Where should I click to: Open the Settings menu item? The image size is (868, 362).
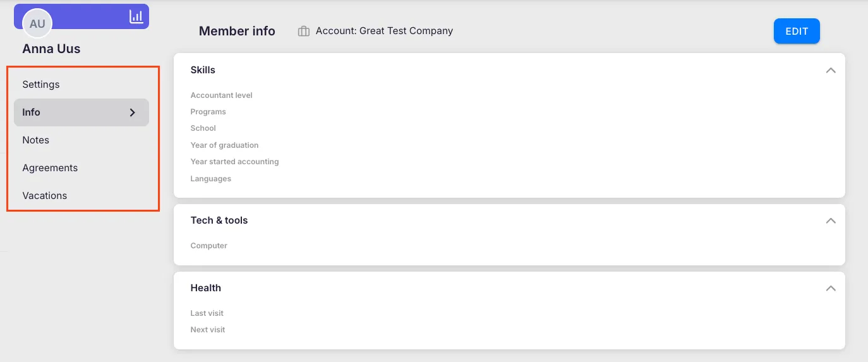(41, 85)
